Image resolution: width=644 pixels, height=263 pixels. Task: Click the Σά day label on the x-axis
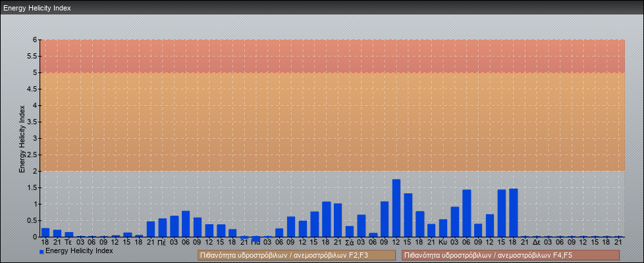[x=350, y=243]
